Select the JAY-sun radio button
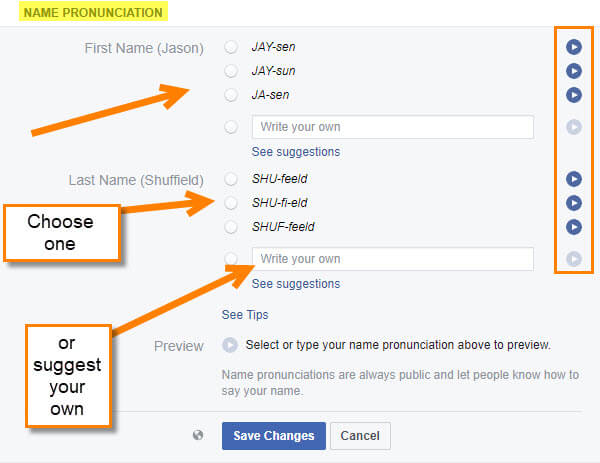 [231, 71]
